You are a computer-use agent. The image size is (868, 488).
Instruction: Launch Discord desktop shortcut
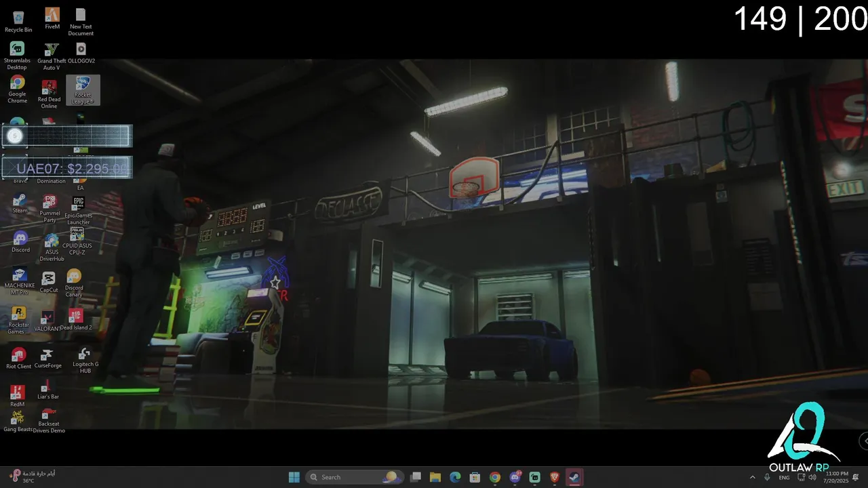click(20, 242)
